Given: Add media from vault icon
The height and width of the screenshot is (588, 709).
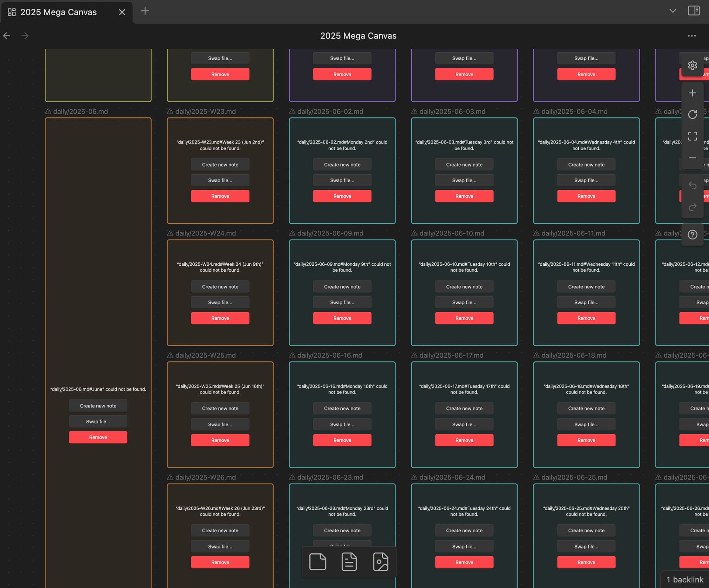Looking at the screenshot, I should pos(381,562).
